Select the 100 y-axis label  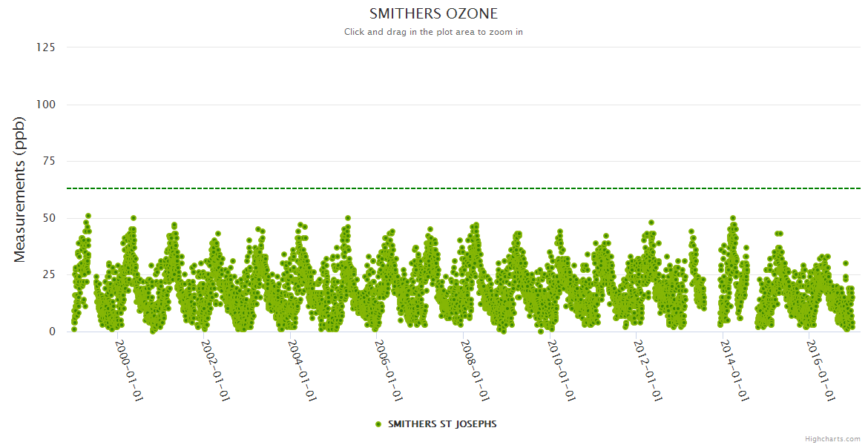pos(45,105)
